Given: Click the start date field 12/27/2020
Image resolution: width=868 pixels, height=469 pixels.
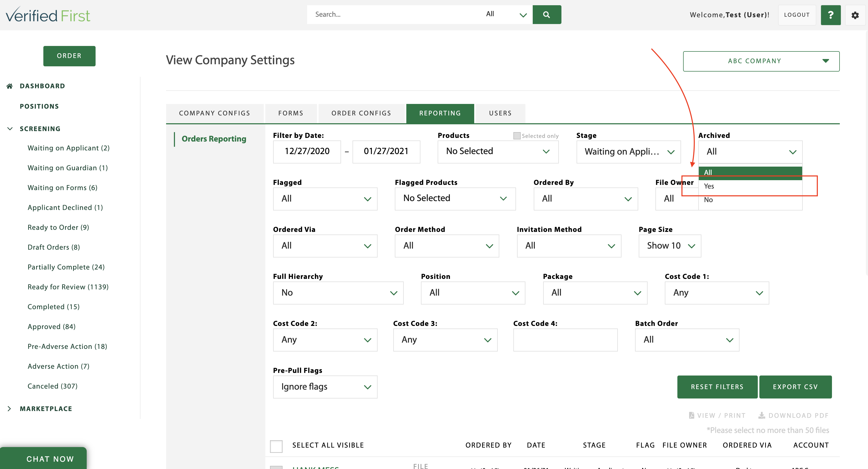Looking at the screenshot, I should 307,152.
